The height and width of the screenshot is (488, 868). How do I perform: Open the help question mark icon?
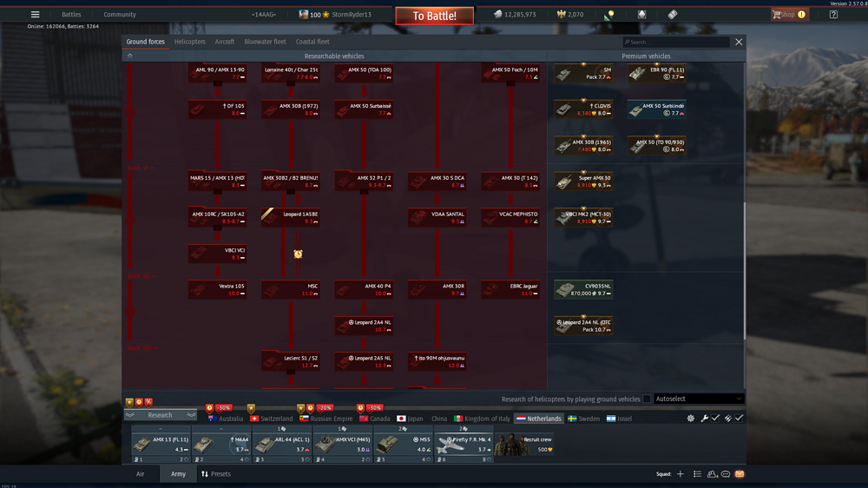pyautogui.click(x=833, y=15)
